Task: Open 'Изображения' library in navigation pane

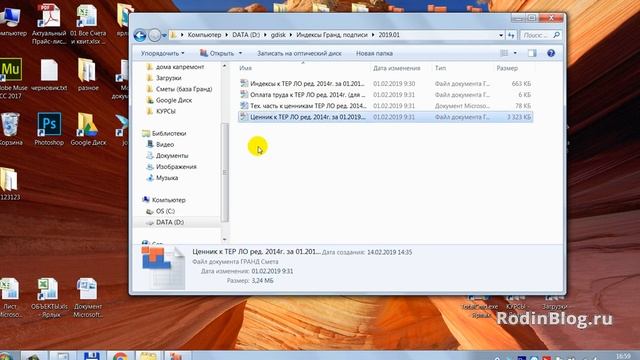Action: coord(171,167)
